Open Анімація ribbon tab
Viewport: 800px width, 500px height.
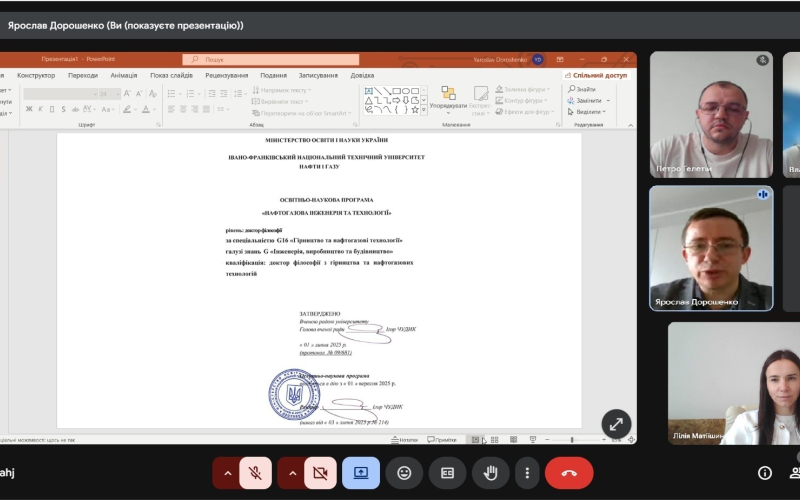(123, 76)
